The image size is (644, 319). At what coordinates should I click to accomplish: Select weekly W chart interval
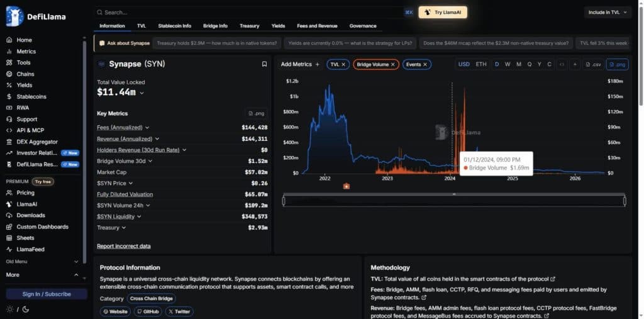pos(508,65)
